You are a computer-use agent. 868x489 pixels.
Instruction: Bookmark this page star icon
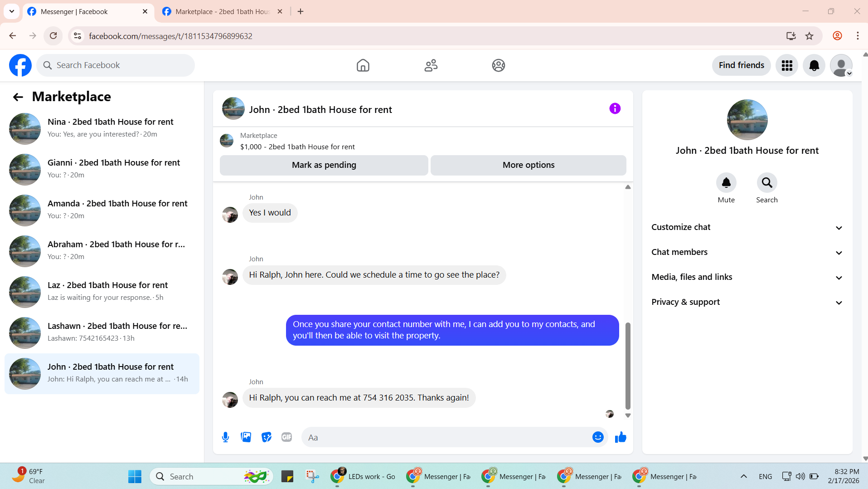pos(809,36)
